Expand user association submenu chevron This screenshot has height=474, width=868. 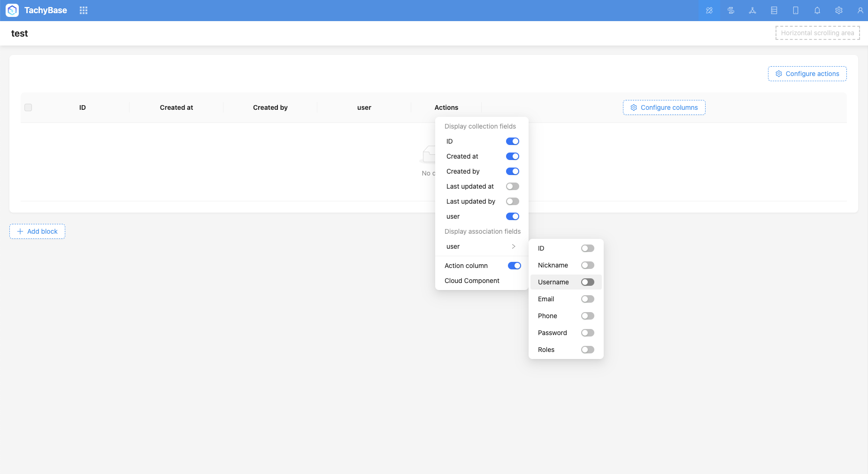514,246
